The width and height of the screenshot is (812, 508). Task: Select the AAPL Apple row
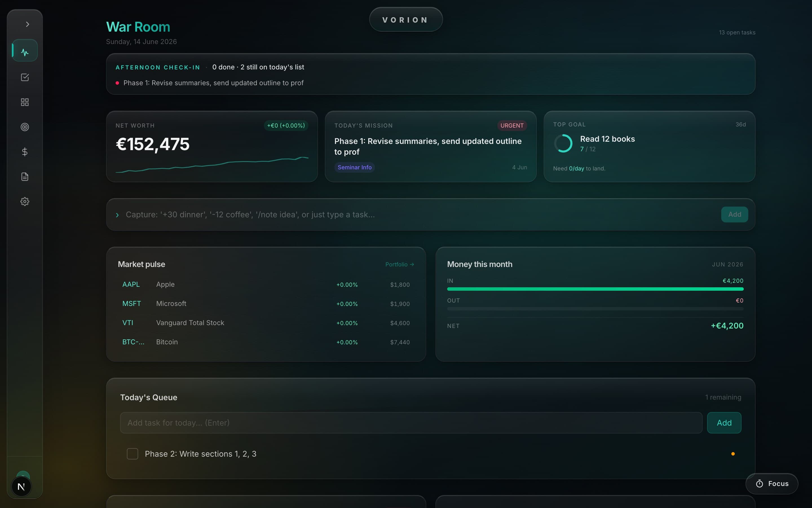point(266,284)
